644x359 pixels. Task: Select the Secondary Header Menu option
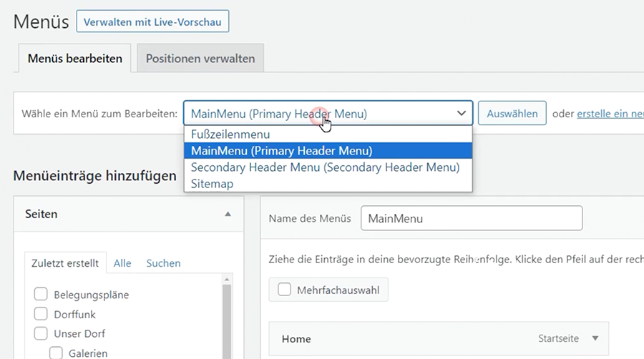click(x=325, y=167)
